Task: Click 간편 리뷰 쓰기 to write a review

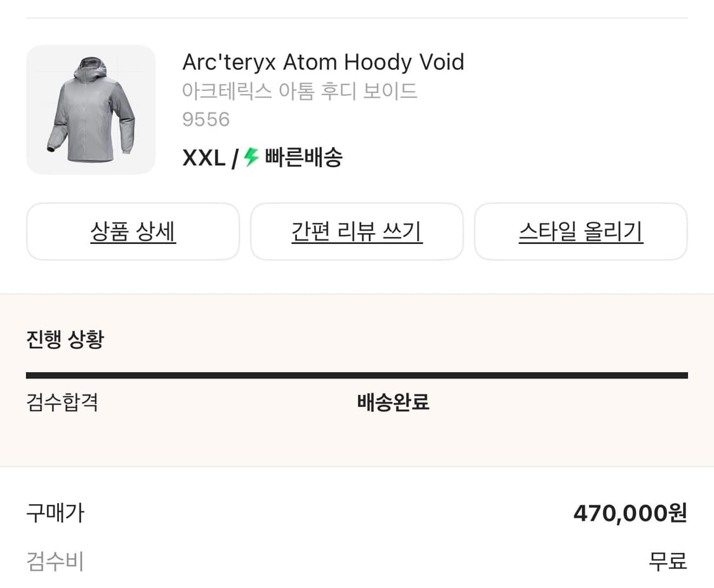Action: pos(357,231)
